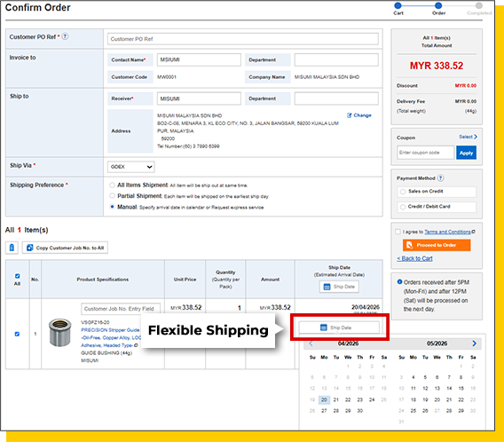Select April 30 in the calendar
The height and width of the screenshot is (442, 504).
click(x=359, y=411)
